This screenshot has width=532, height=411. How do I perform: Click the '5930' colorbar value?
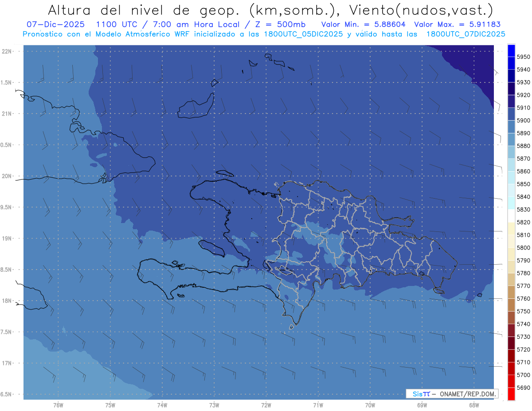click(524, 82)
